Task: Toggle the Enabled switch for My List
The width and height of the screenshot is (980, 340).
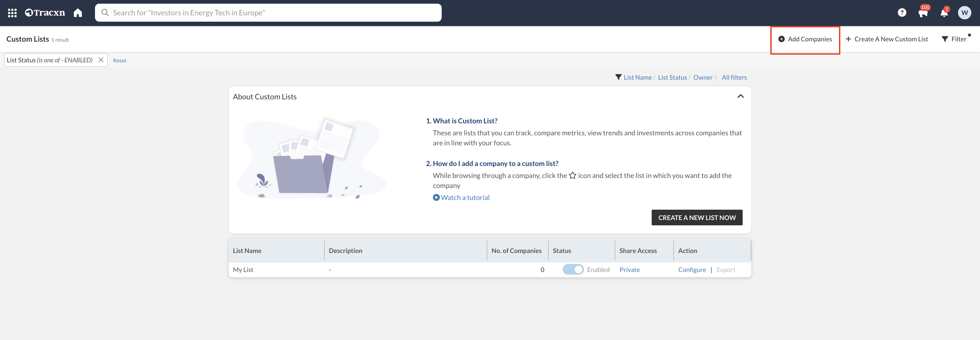Action: (x=573, y=270)
